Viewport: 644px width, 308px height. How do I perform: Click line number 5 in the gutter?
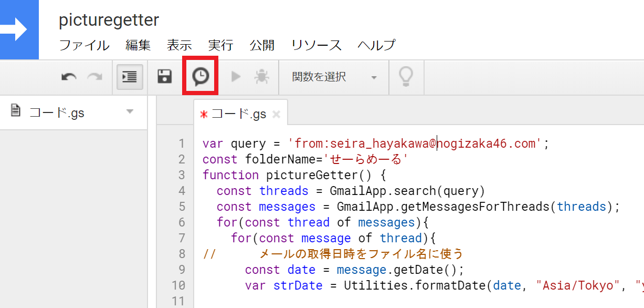pos(182,207)
